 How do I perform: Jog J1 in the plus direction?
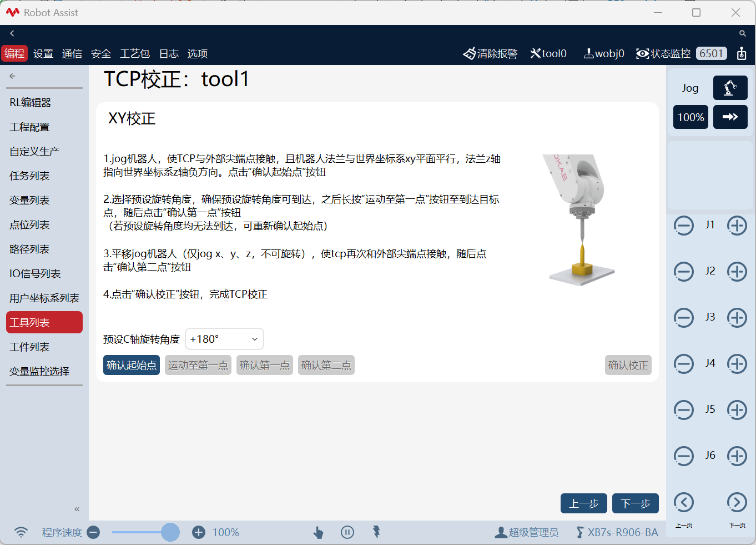pos(737,226)
